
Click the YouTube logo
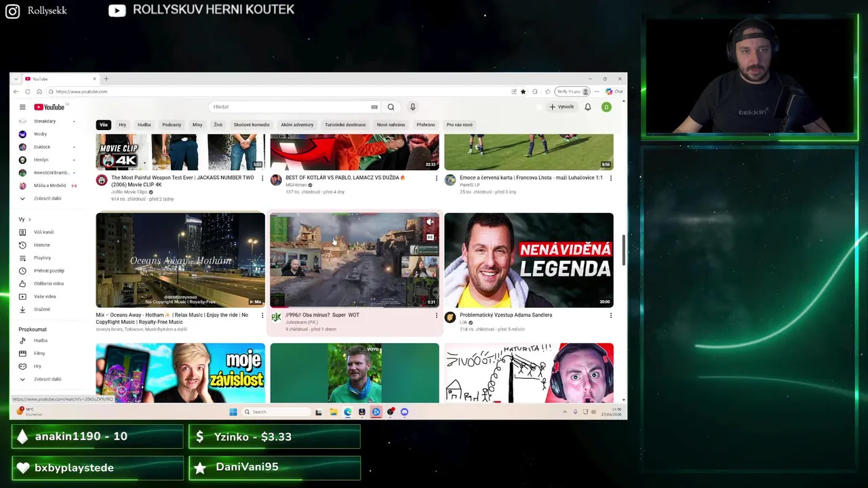(50, 107)
